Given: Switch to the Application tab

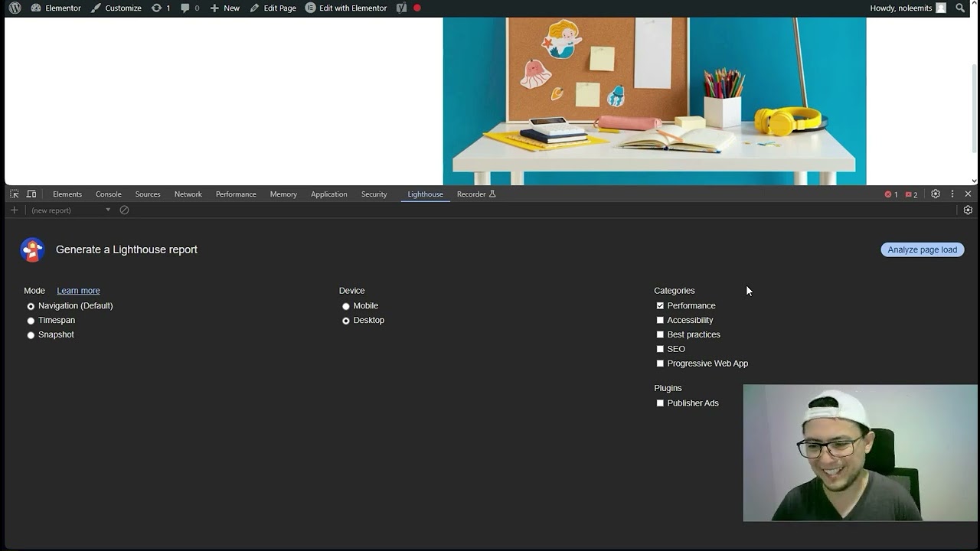Looking at the screenshot, I should tap(329, 194).
